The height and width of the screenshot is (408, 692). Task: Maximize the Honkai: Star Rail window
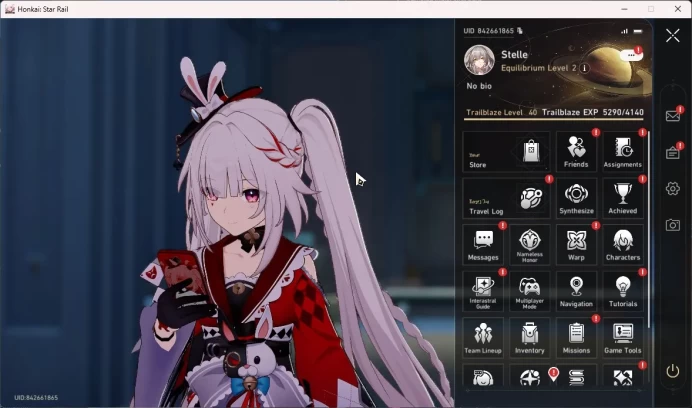click(x=651, y=9)
